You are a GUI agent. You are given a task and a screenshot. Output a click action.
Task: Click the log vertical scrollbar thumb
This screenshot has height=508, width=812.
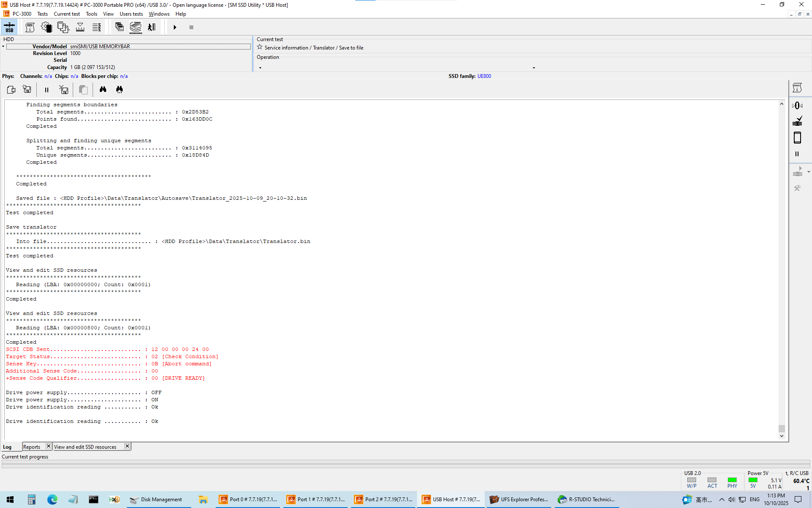(x=782, y=428)
